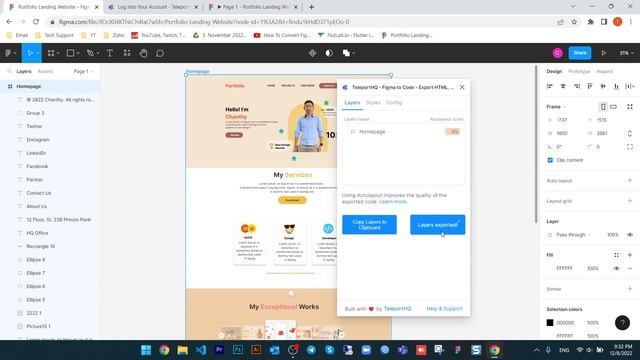Open Help & Support link
This screenshot has width=640, height=360.
click(444, 309)
